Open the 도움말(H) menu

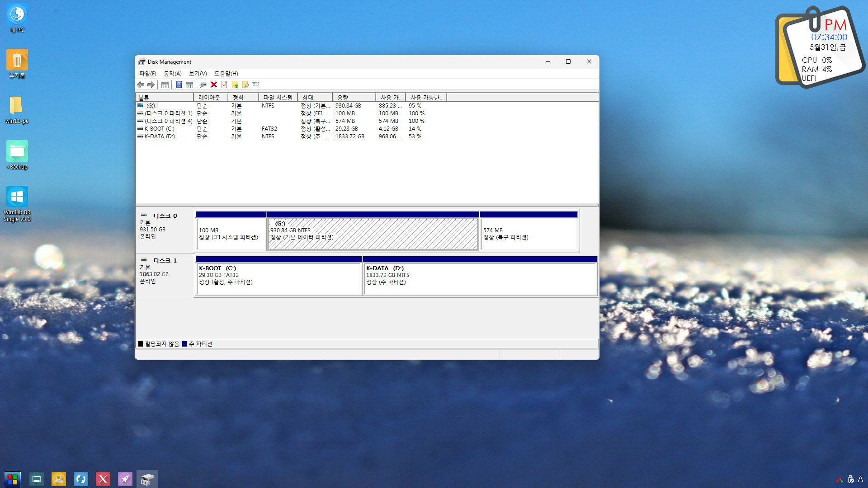[226, 74]
